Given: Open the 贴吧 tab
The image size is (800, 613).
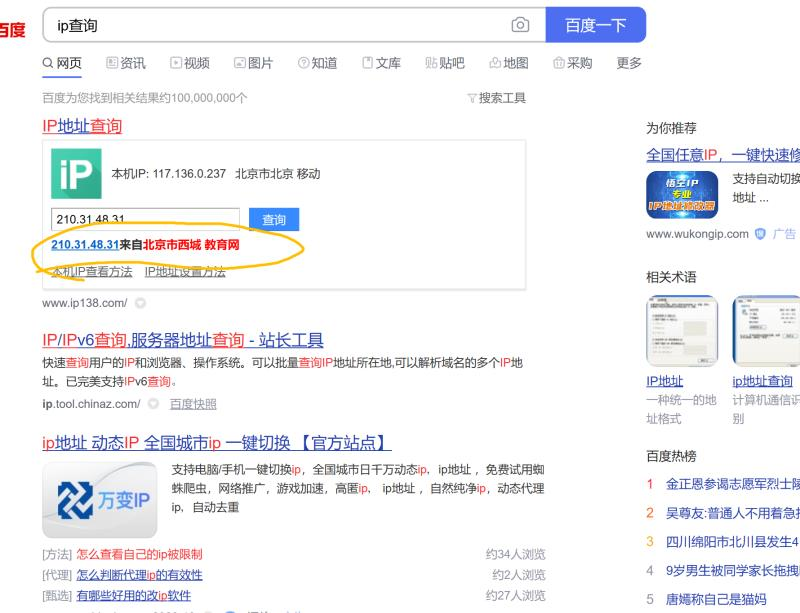Looking at the screenshot, I should click(445, 63).
